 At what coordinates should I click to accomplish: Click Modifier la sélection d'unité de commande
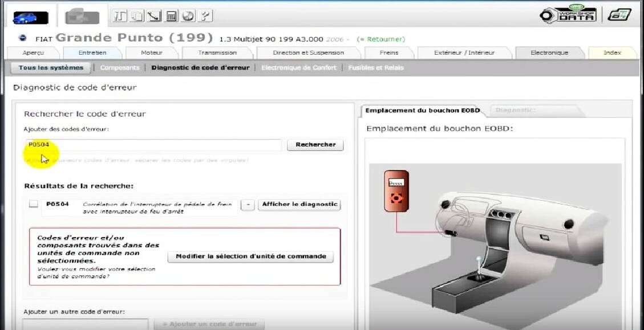pos(250,256)
